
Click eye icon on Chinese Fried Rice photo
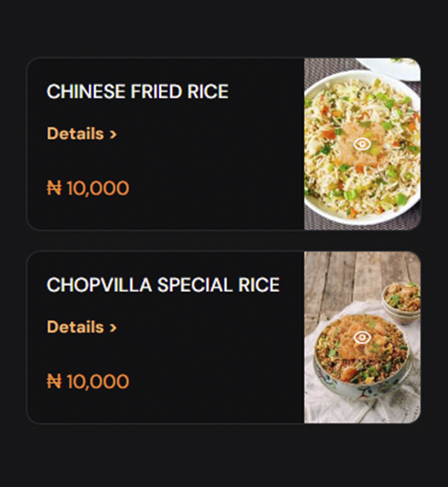point(362,144)
